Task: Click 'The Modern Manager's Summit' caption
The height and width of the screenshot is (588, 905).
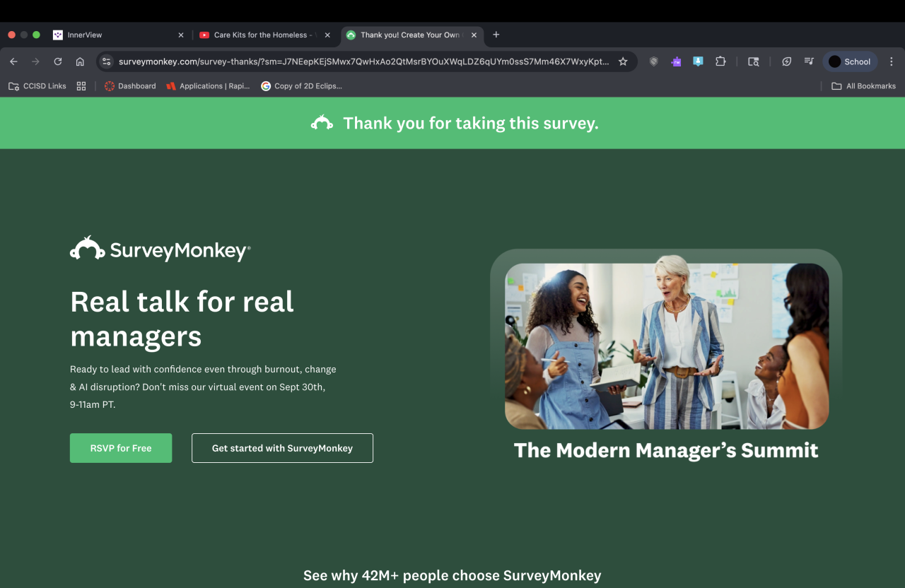Action: coord(666,450)
